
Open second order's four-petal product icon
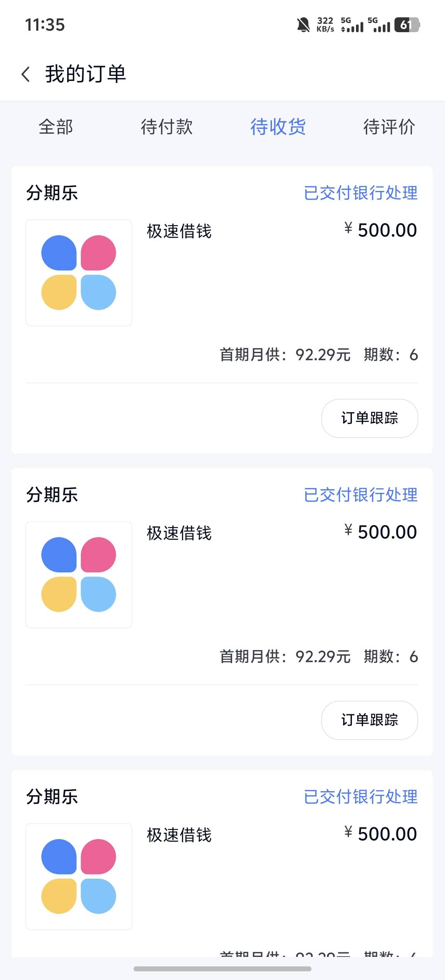click(x=79, y=575)
